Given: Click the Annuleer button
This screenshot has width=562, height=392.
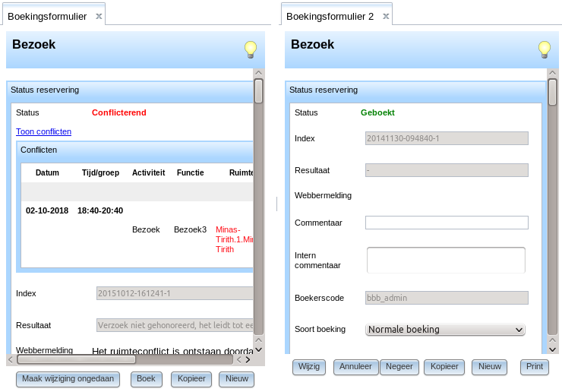Looking at the screenshot, I should tap(355, 367).
